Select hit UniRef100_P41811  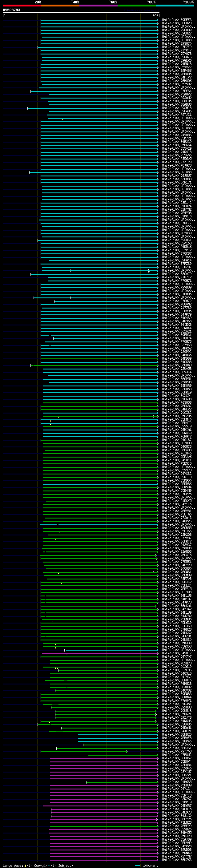click(x=176, y=460)
